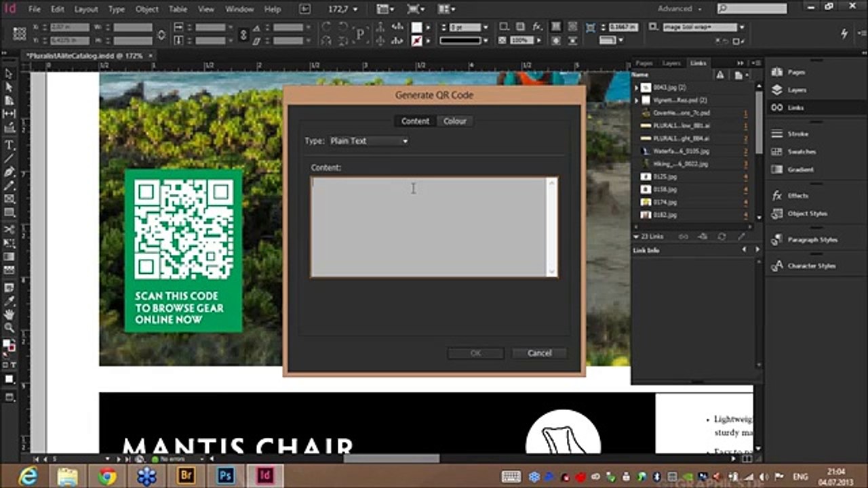Open the Advanced workspace switcher
868x488 pixels.
tap(679, 9)
